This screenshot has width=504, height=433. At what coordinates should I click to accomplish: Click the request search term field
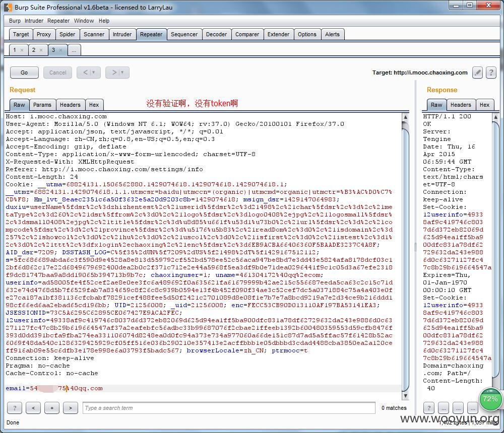(x=229, y=408)
